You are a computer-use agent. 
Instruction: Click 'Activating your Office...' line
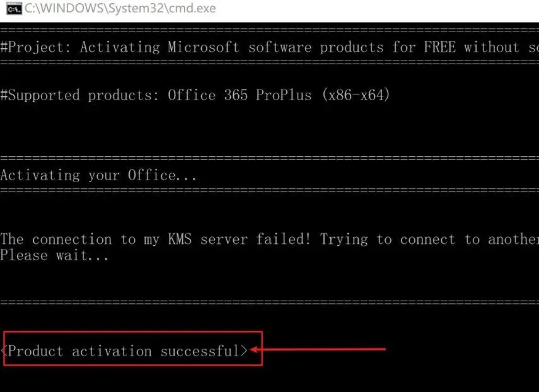tap(98, 175)
